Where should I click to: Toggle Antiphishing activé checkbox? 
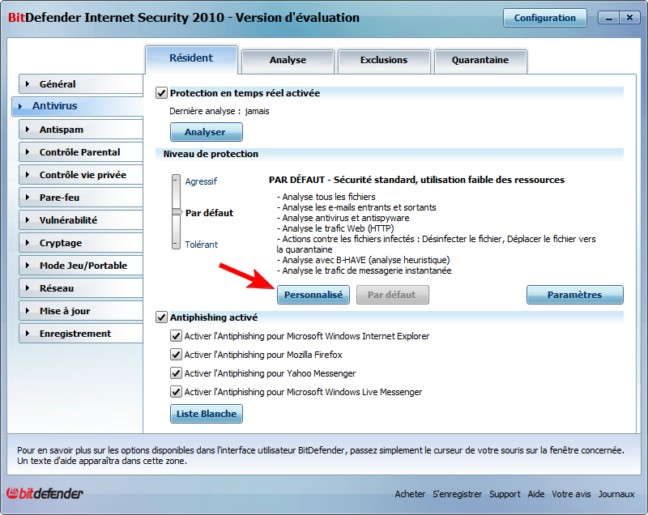(x=161, y=317)
